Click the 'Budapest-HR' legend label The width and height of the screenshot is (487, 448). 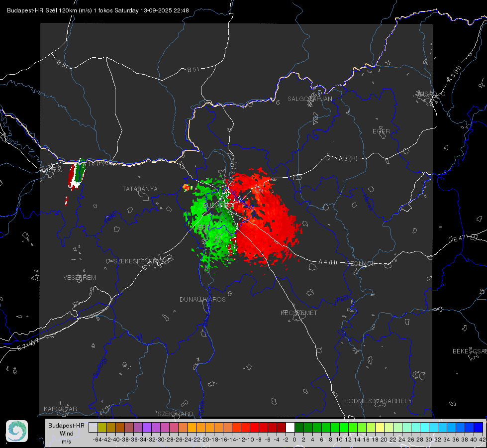click(66, 425)
